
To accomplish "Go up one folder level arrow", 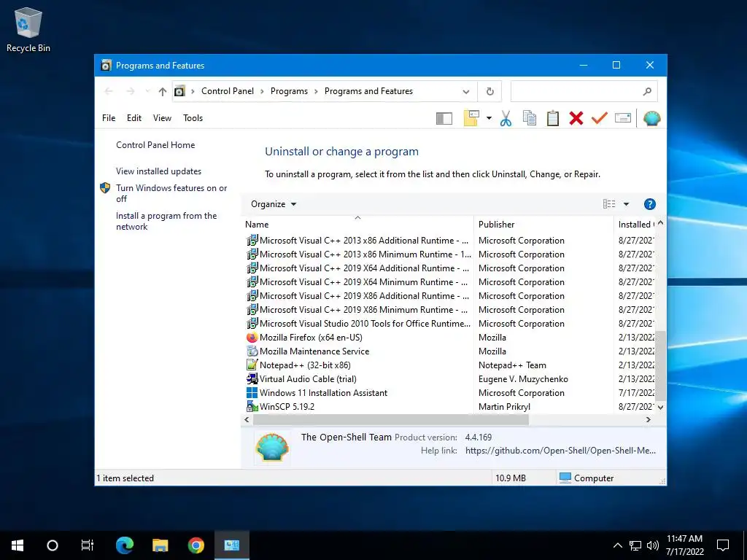I will 163,91.
